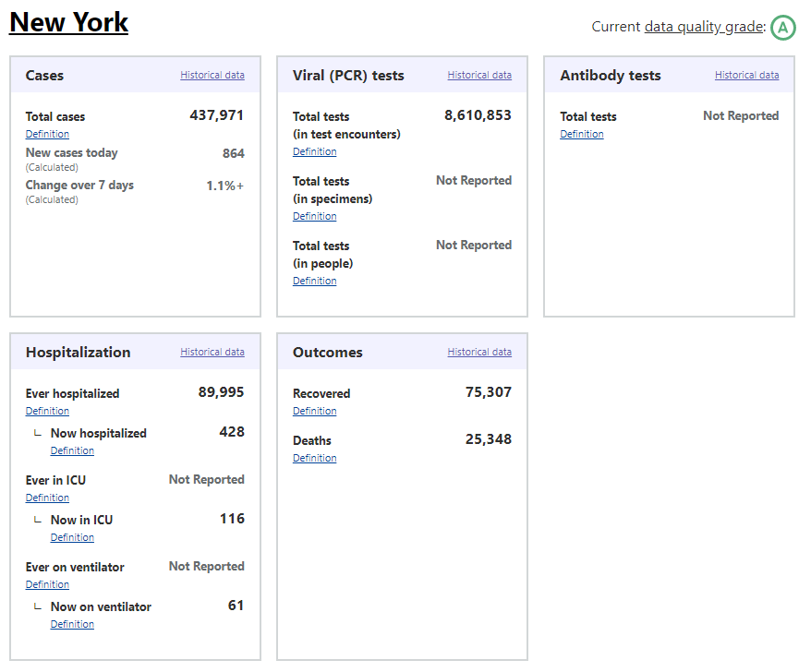This screenshot has width=811, height=672.
Task: View Definition for Total tests in specimens
Action: coord(314,216)
